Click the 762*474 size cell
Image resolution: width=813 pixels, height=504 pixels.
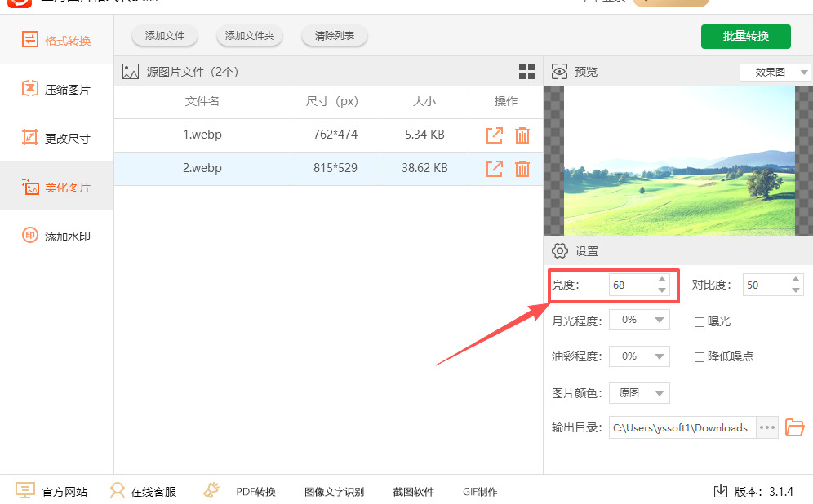click(x=335, y=135)
